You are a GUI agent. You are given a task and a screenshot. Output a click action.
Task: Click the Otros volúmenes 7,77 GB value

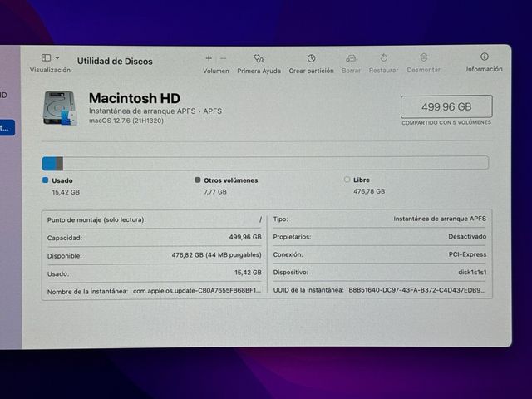pos(215,192)
